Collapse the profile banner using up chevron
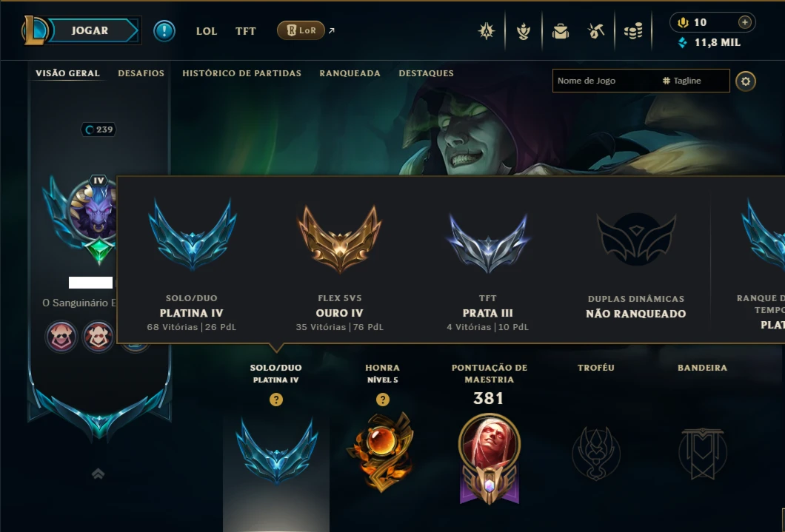Image resolution: width=785 pixels, height=532 pixels. pyautogui.click(x=98, y=474)
